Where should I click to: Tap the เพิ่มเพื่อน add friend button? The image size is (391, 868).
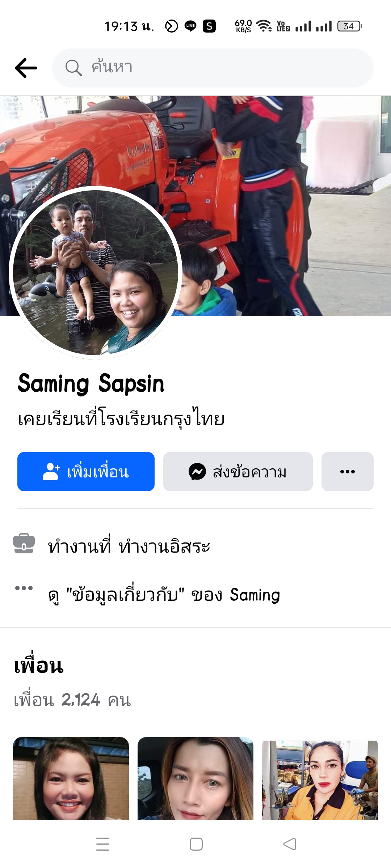tap(86, 472)
